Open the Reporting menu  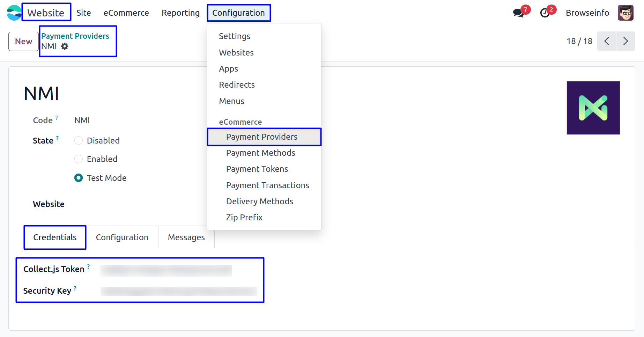[180, 13]
